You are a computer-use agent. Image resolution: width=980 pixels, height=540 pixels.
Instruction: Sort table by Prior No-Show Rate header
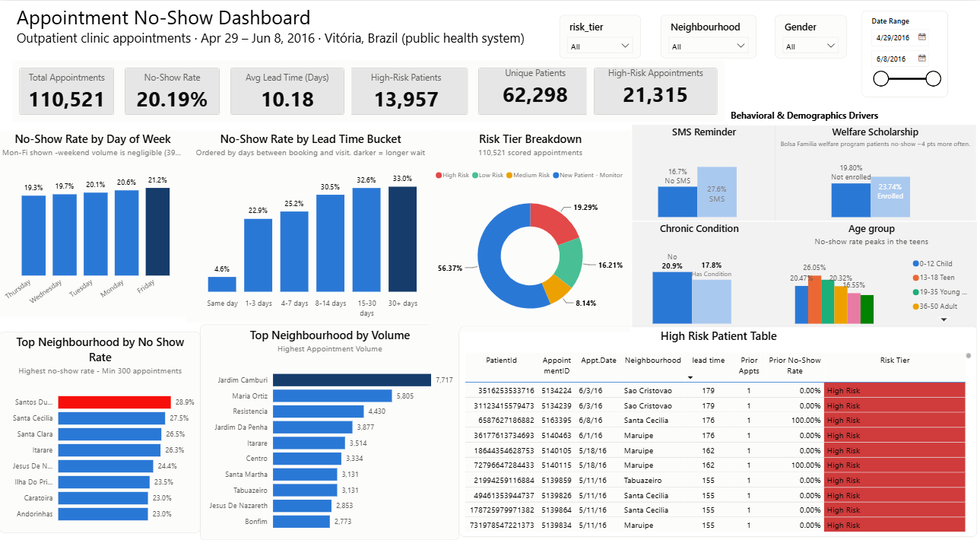[794, 366]
